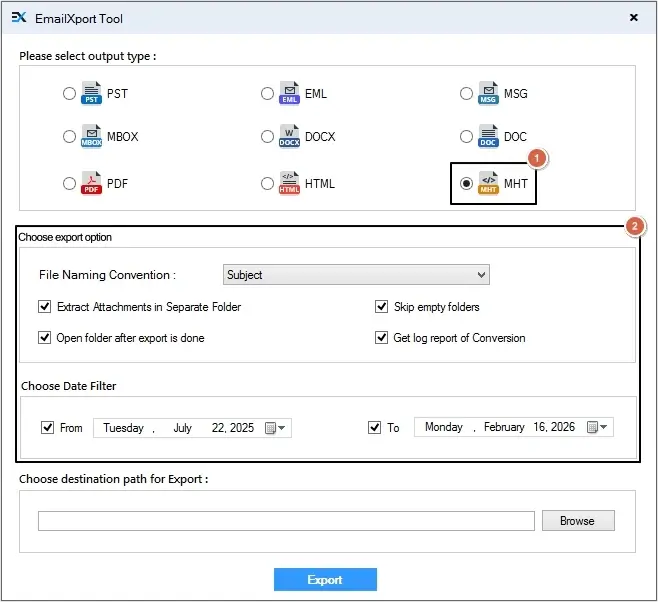The width and height of the screenshot is (658, 602).
Task: Click the MBOX file format icon
Action: (x=91, y=136)
